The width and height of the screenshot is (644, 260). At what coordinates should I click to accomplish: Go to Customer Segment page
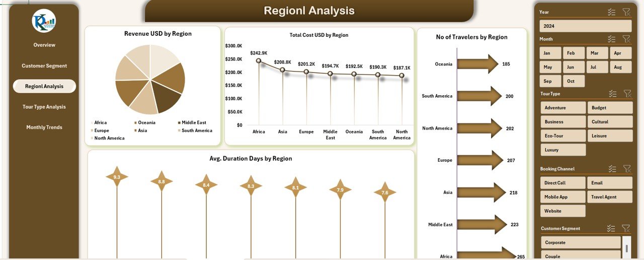coord(44,66)
